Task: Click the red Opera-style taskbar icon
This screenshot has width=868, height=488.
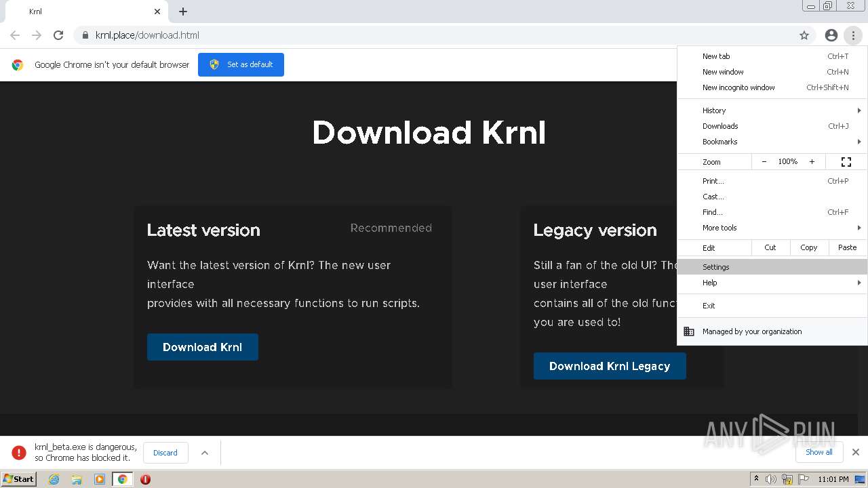Action: [x=145, y=479]
